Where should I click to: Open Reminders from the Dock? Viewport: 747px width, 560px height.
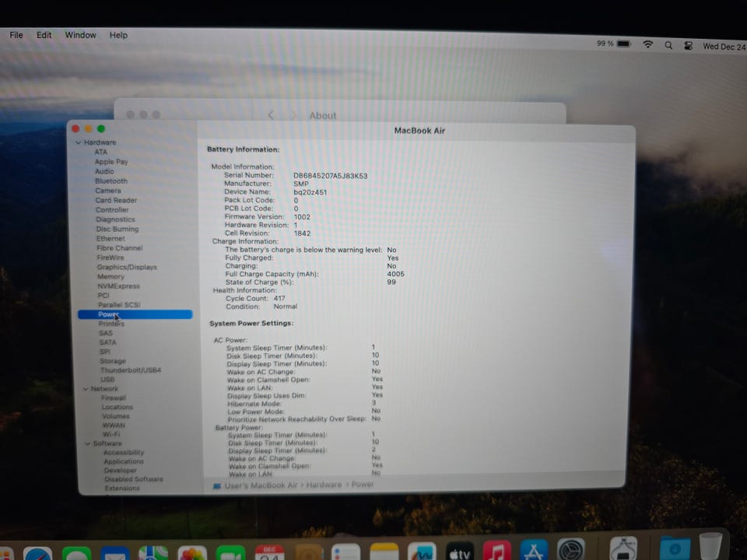point(345,552)
